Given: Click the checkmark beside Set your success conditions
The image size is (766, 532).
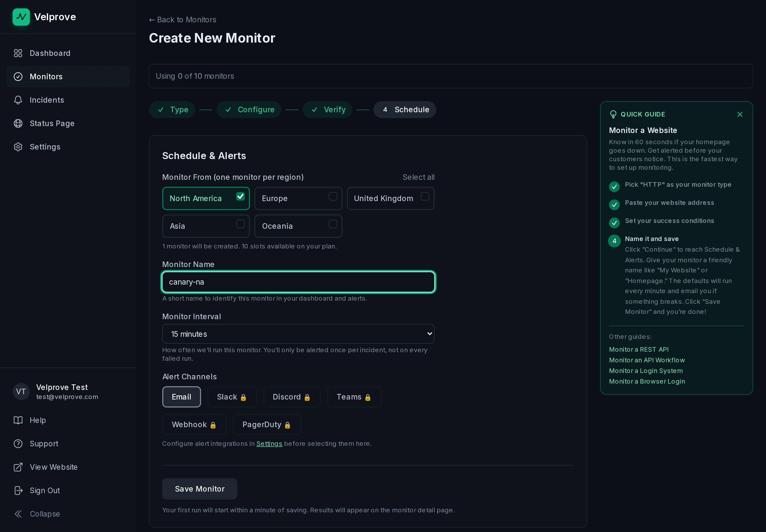Looking at the screenshot, I should (614, 222).
